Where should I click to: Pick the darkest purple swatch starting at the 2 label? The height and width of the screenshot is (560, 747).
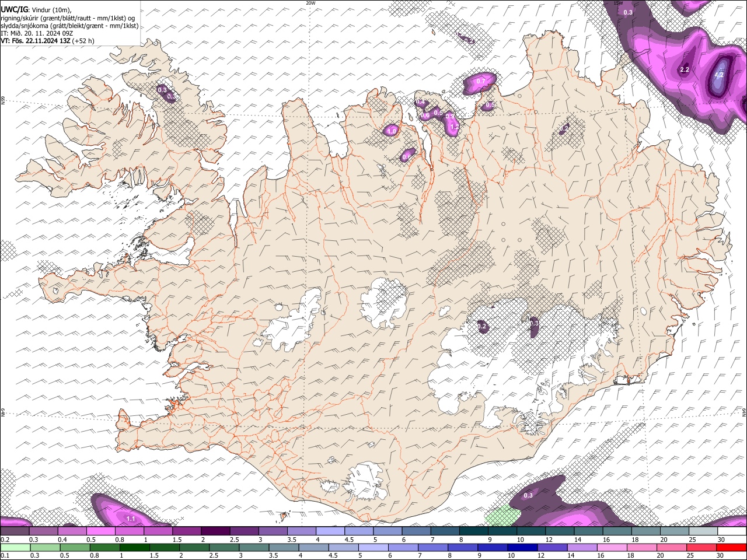coord(215,531)
